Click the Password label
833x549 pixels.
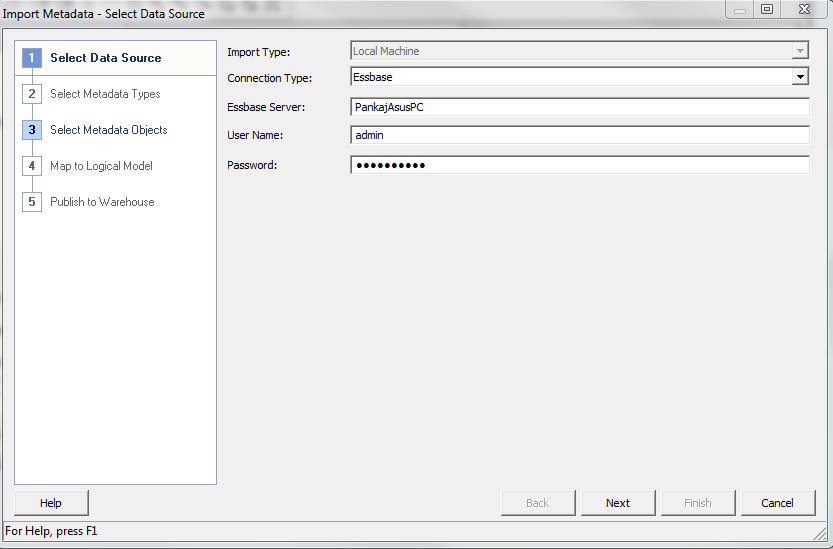coord(252,165)
